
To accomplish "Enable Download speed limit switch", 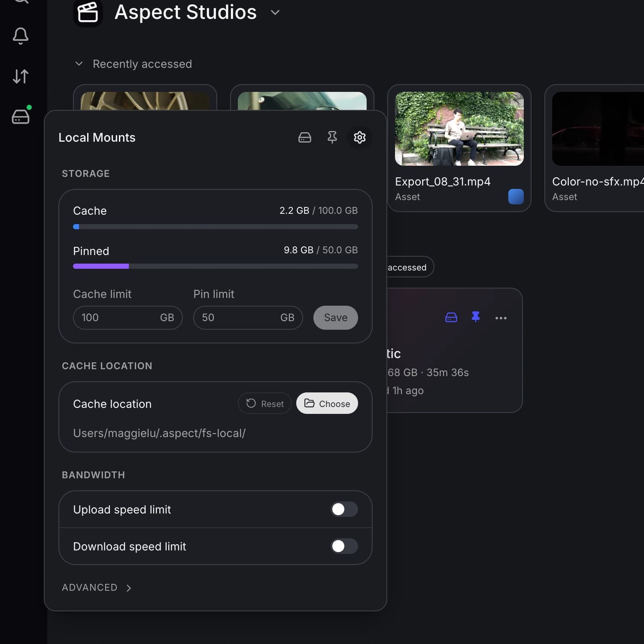I will pos(344,546).
